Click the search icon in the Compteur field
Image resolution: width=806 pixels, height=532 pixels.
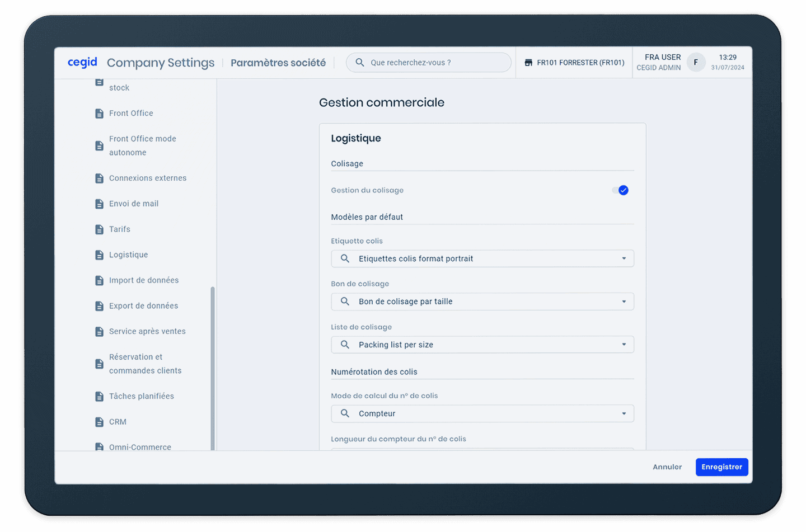[x=345, y=413]
